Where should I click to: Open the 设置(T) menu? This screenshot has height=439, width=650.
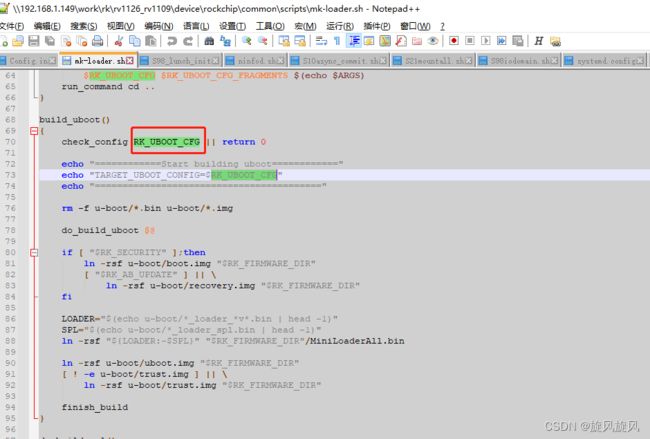coord(232,26)
